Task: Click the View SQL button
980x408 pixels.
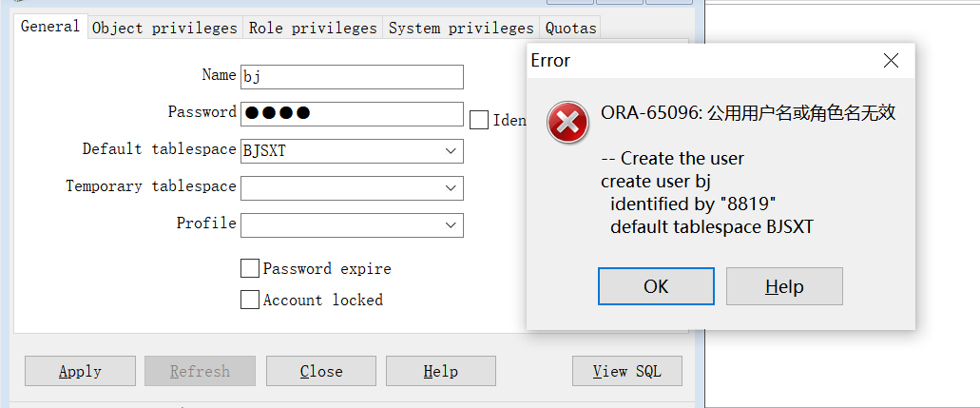Action: click(626, 371)
